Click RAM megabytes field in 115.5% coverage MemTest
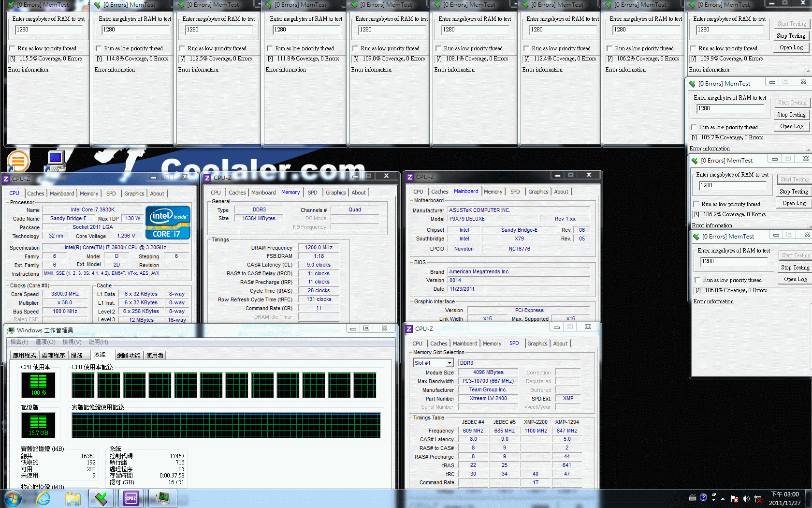Viewport: 812px width, 508px height. click(x=49, y=30)
